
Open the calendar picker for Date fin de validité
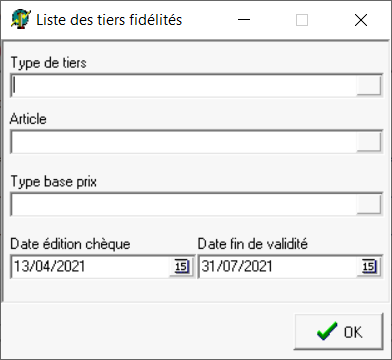[369, 266]
